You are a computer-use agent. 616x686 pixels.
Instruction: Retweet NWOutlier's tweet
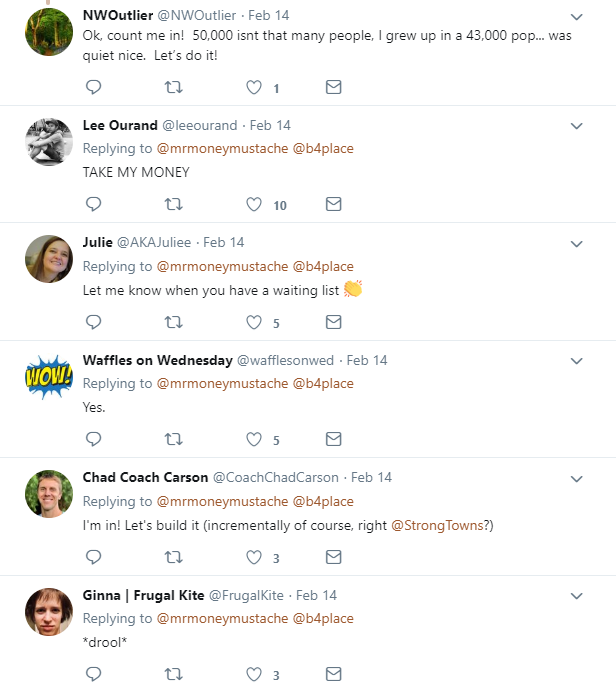tap(173, 88)
